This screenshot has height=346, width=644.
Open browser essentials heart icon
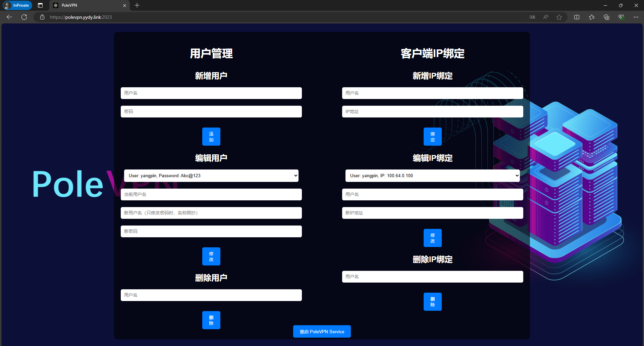[x=621, y=17]
